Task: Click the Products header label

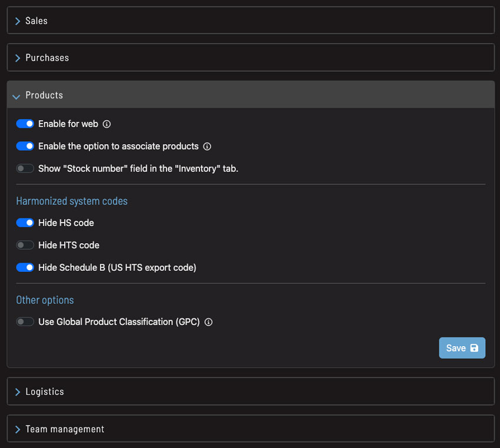Action: point(44,95)
